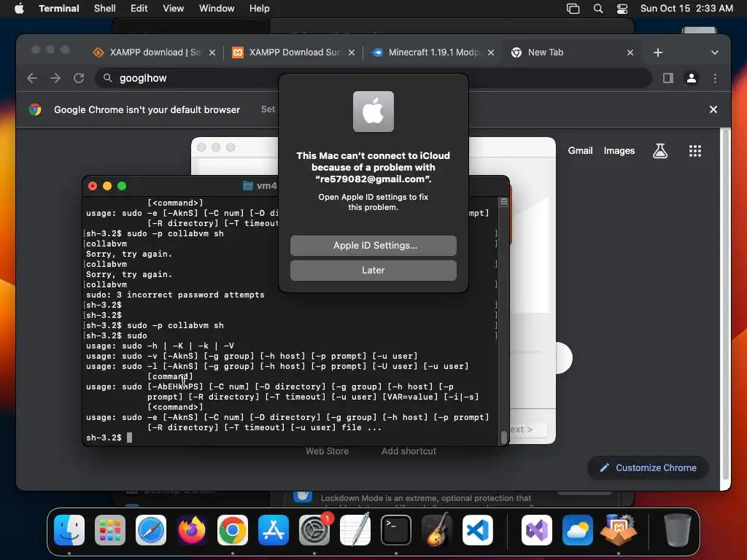Open Chrome profile avatar
The image size is (747, 560).
pos(692,78)
